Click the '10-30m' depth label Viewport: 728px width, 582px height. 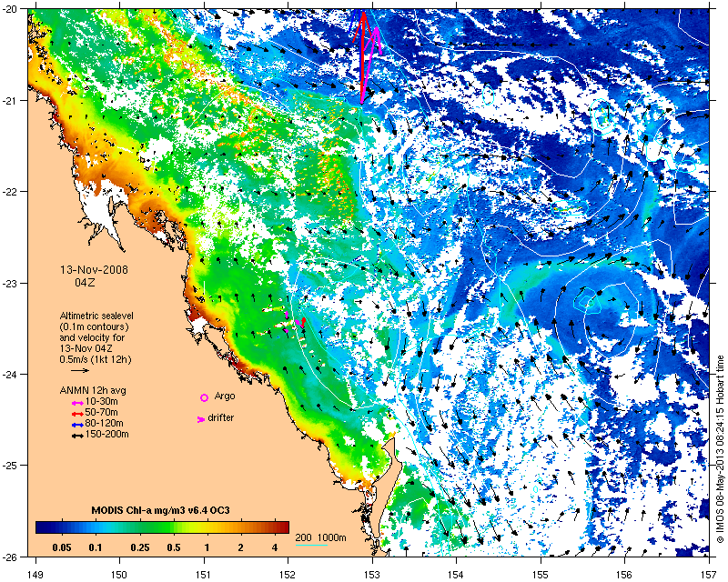[101, 401]
